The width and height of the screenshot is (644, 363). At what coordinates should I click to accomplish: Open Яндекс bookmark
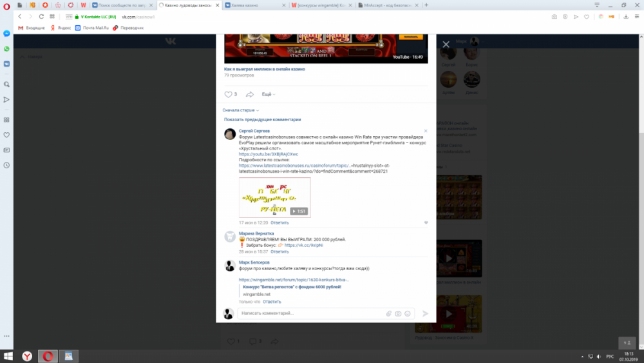coord(61,28)
